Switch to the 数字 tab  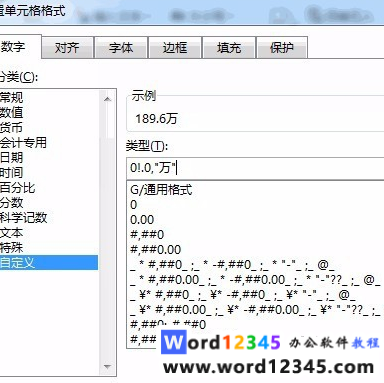click(20, 47)
